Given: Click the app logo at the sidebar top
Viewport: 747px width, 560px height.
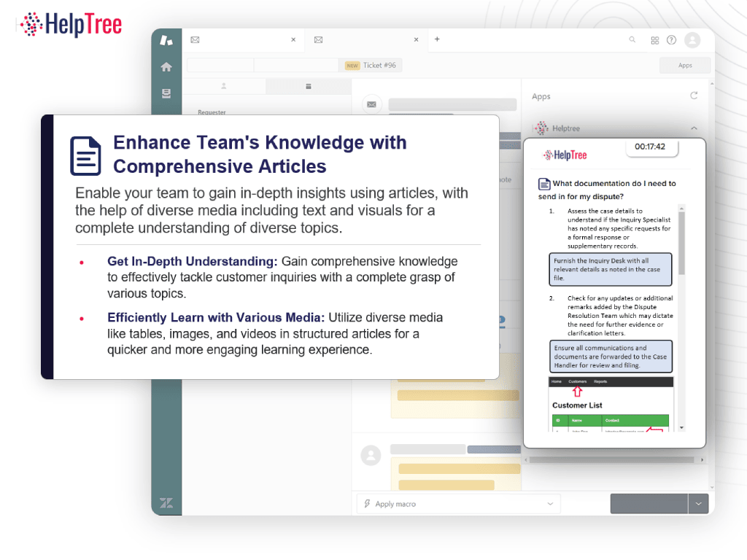Looking at the screenshot, I should click(166, 42).
